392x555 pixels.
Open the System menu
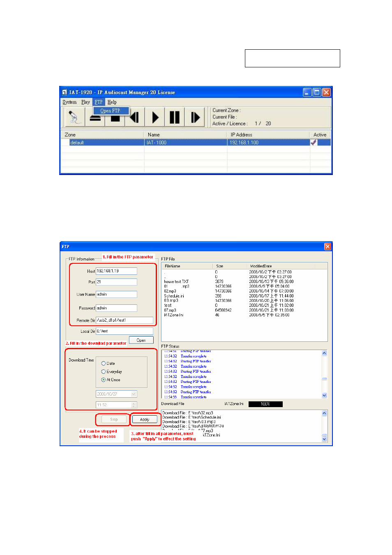coord(69,102)
